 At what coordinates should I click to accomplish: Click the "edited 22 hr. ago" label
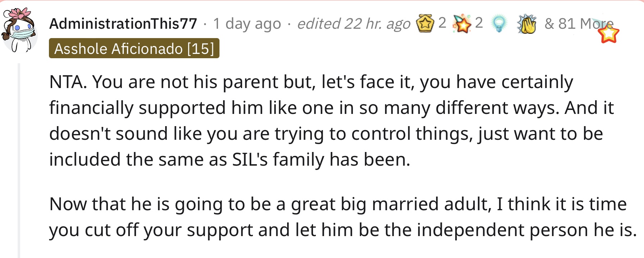click(354, 24)
